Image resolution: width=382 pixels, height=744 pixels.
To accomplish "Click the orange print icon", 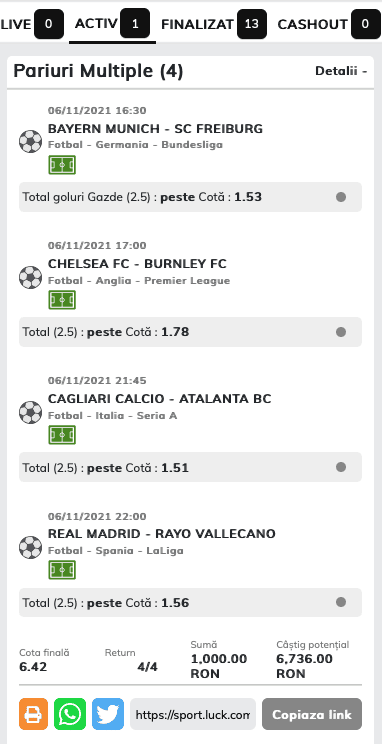I will pyautogui.click(x=34, y=714).
